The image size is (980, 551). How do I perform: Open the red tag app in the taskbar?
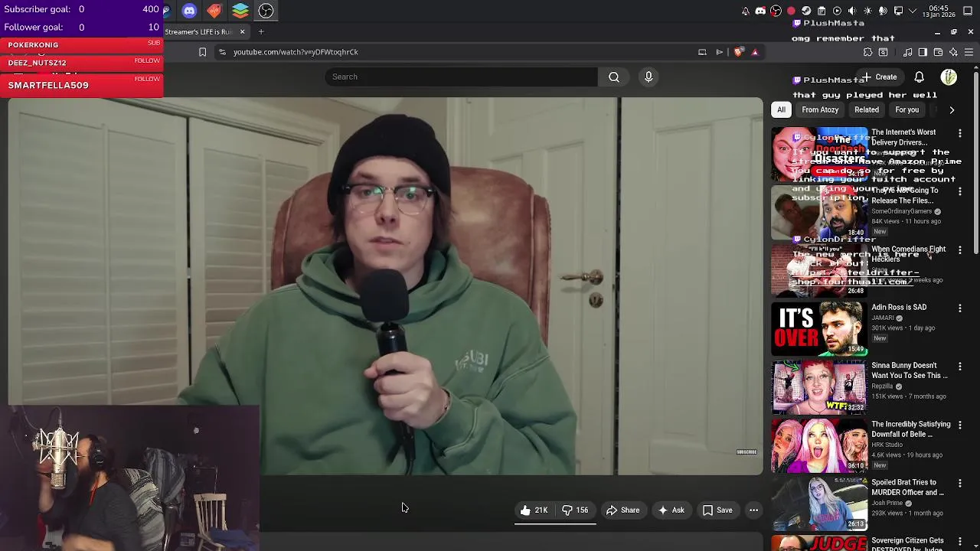pyautogui.click(x=214, y=11)
